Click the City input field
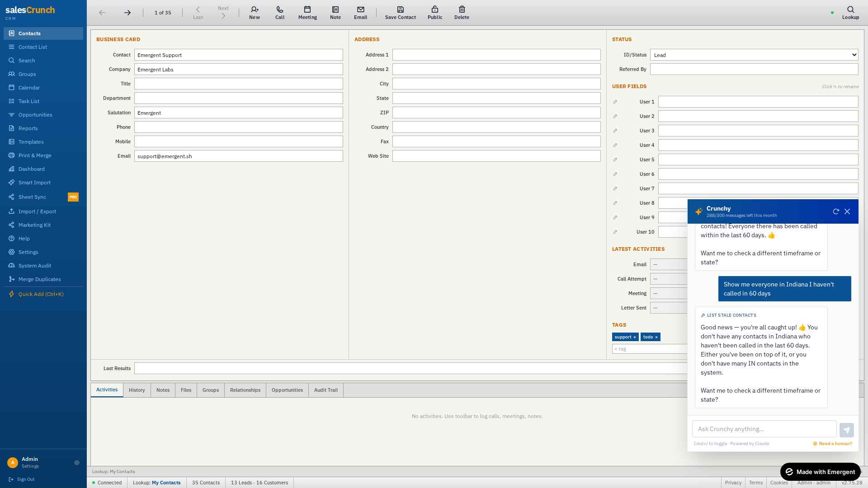This screenshot has height=488, width=868. point(496,84)
